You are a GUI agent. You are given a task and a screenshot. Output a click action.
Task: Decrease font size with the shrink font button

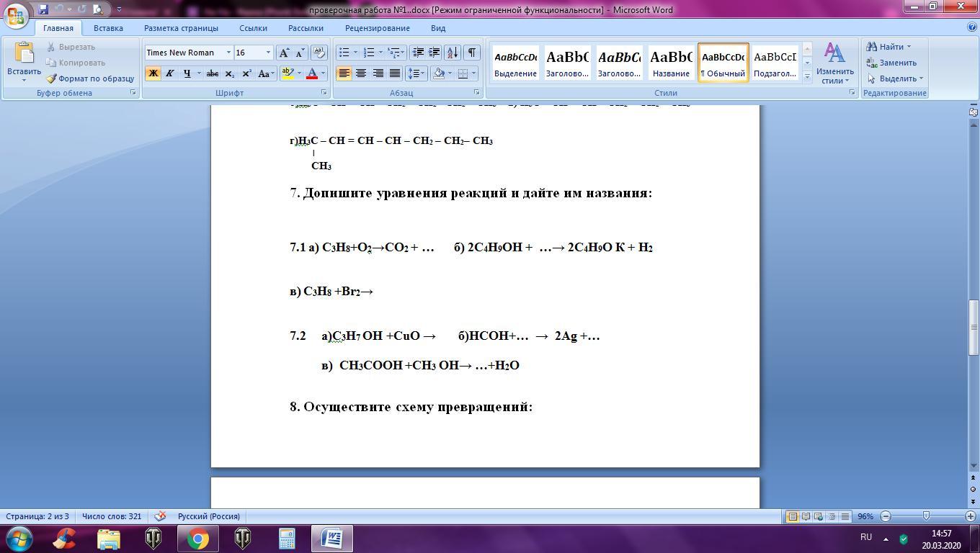[x=300, y=53]
